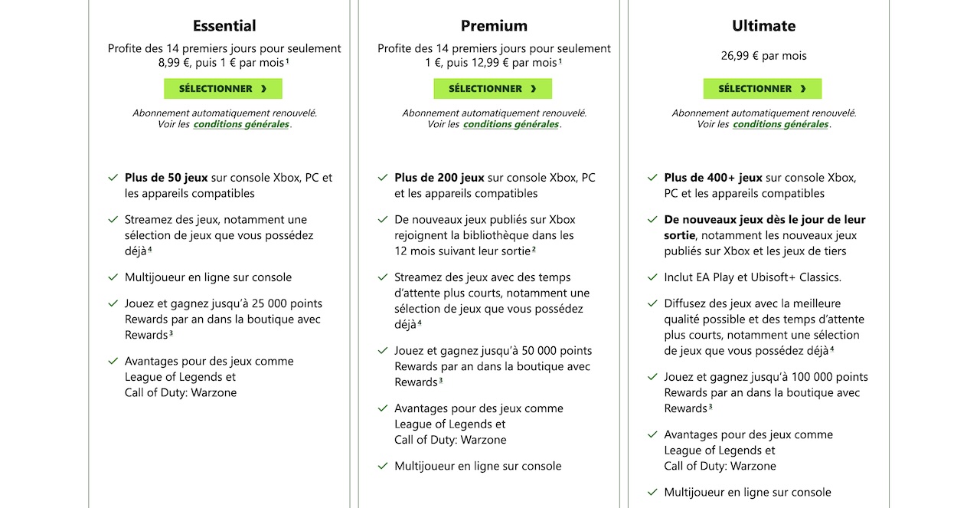This screenshot has width=980, height=508.
Task: Click checkmark for day-one new games feature
Action: click(652, 220)
